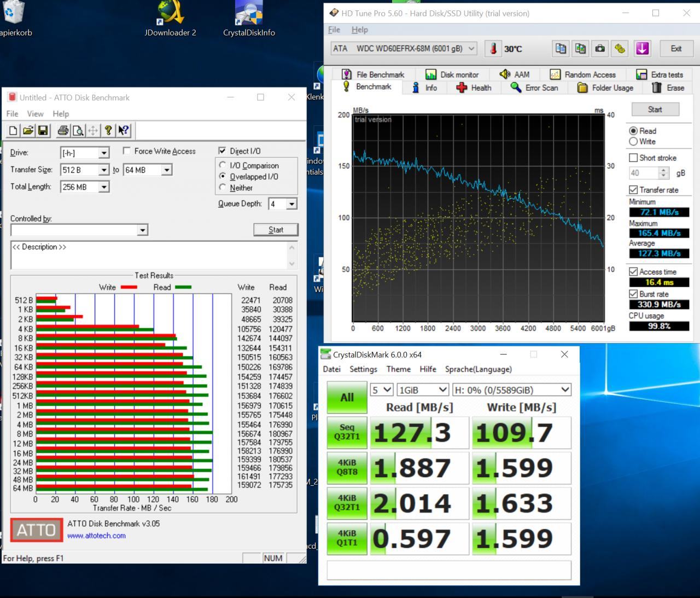Open the File Benchmark tab in HD Tune
The width and height of the screenshot is (700, 598).
point(373,74)
